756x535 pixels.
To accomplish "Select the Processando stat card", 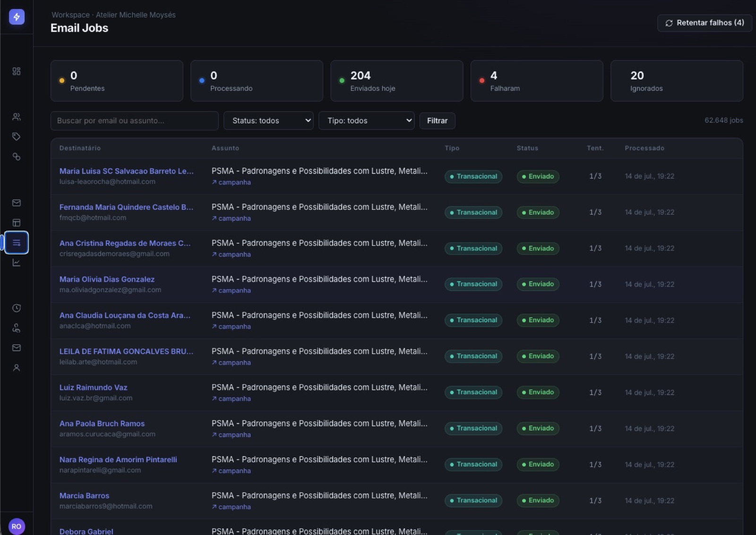I will click(257, 81).
